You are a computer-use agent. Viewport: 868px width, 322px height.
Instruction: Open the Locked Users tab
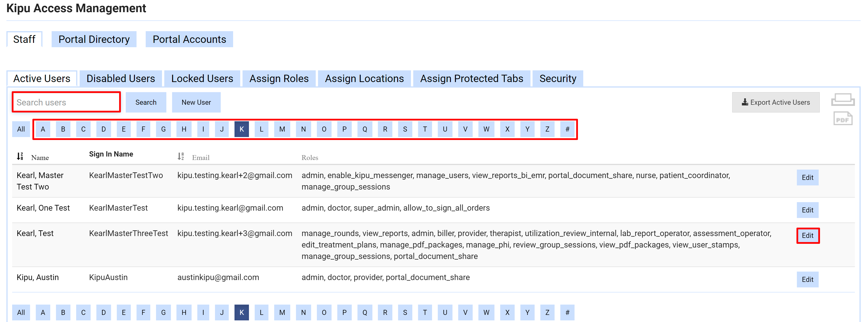(202, 78)
